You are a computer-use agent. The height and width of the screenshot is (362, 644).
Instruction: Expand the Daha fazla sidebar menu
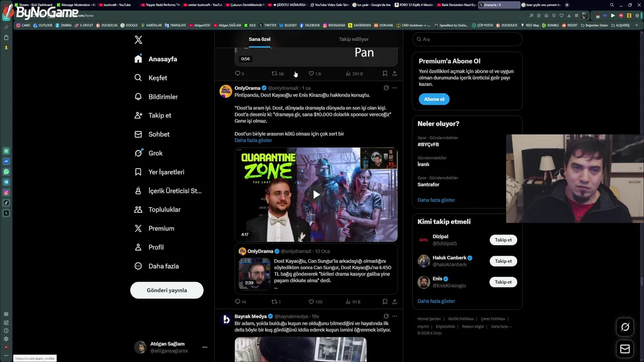[x=156, y=266]
